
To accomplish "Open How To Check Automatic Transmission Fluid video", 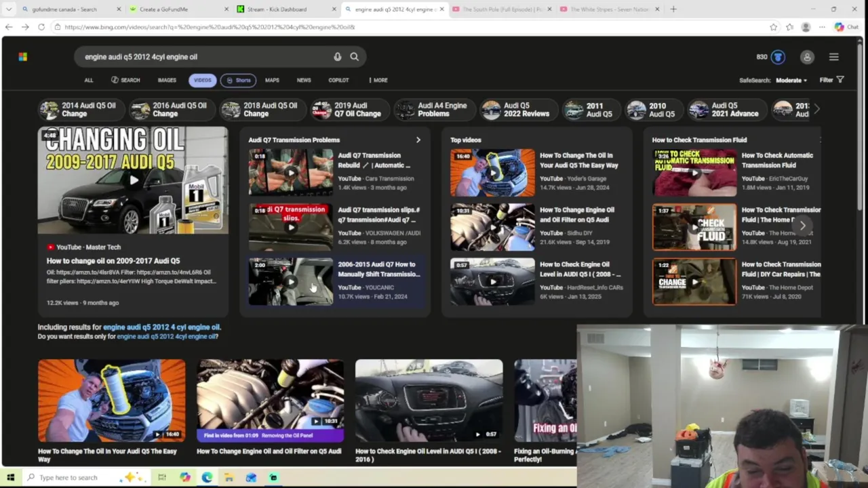I will click(x=777, y=161).
